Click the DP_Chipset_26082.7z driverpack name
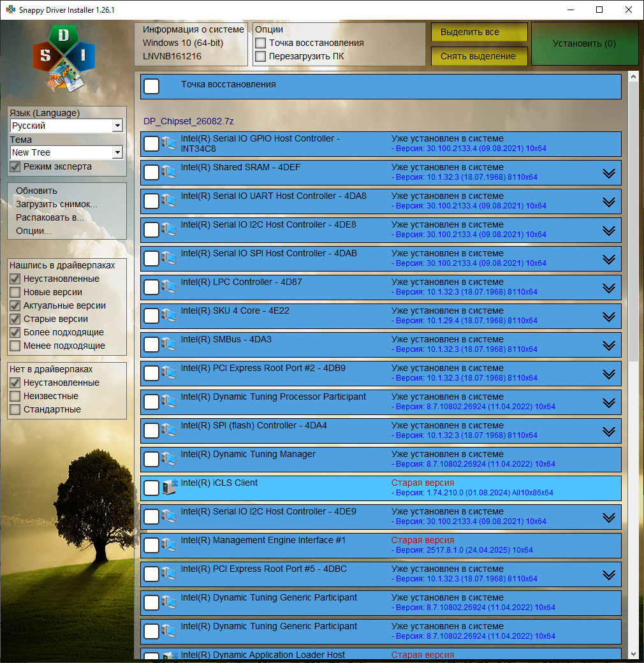The width and height of the screenshot is (644, 663). (189, 121)
